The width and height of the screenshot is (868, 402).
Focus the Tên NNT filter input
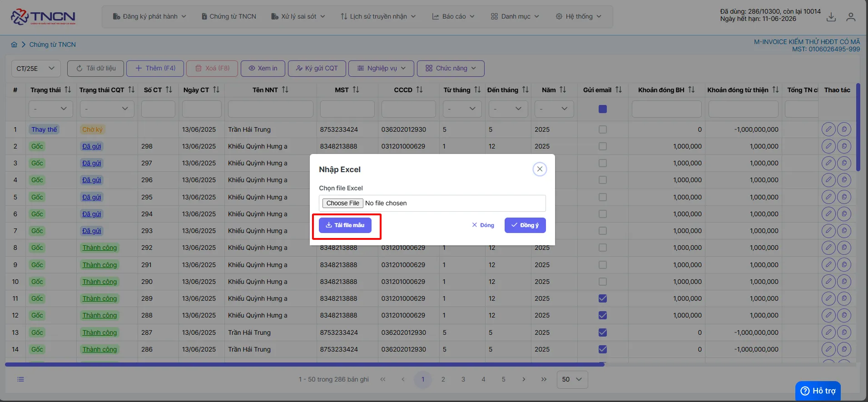point(270,109)
